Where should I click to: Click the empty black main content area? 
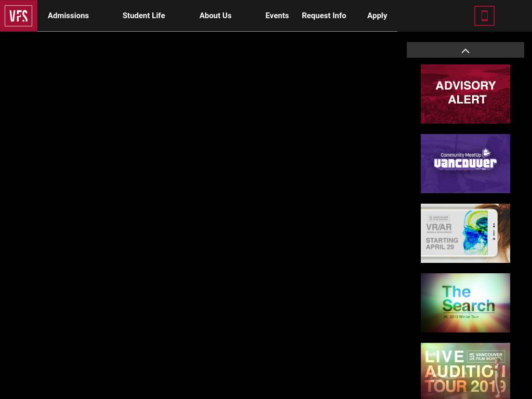pos(198,208)
